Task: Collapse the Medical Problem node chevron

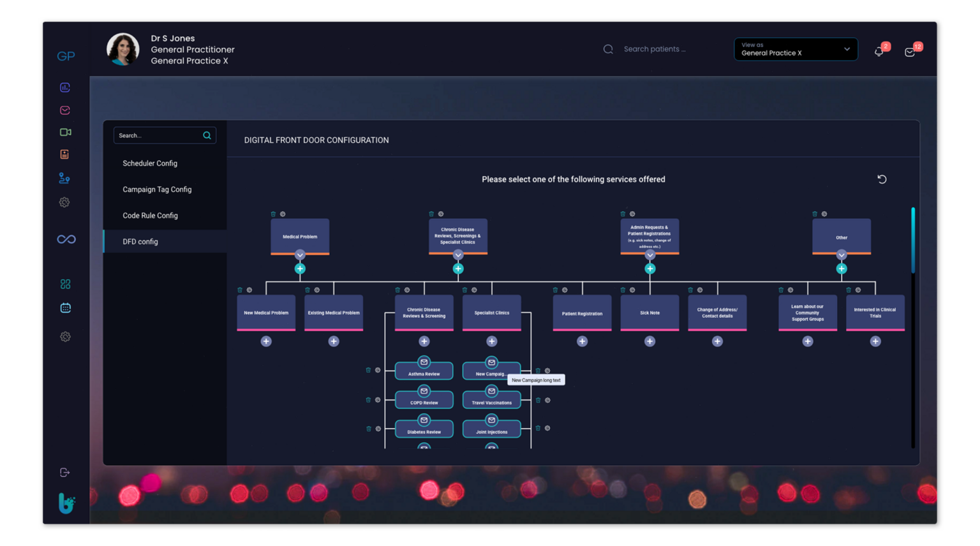Action: pyautogui.click(x=300, y=255)
